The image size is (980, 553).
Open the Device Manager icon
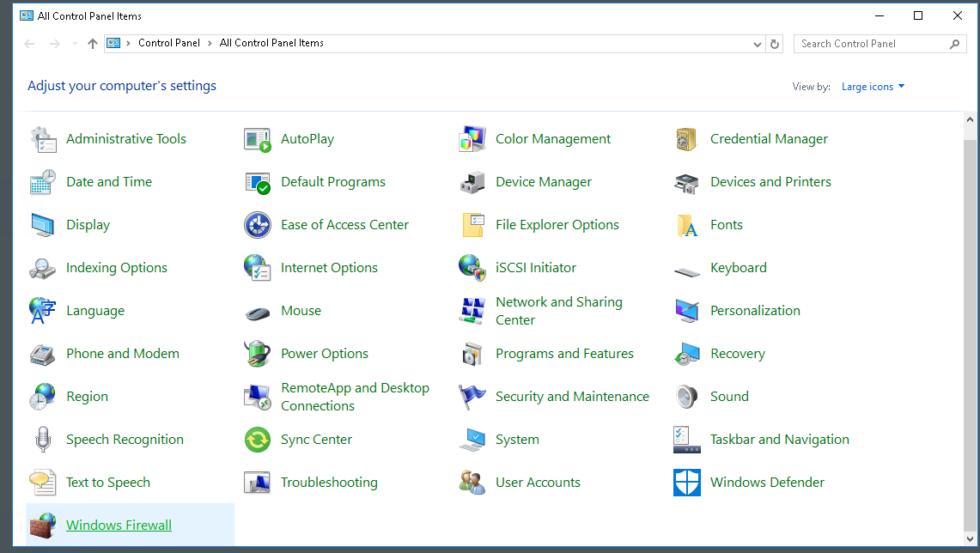pos(472,182)
